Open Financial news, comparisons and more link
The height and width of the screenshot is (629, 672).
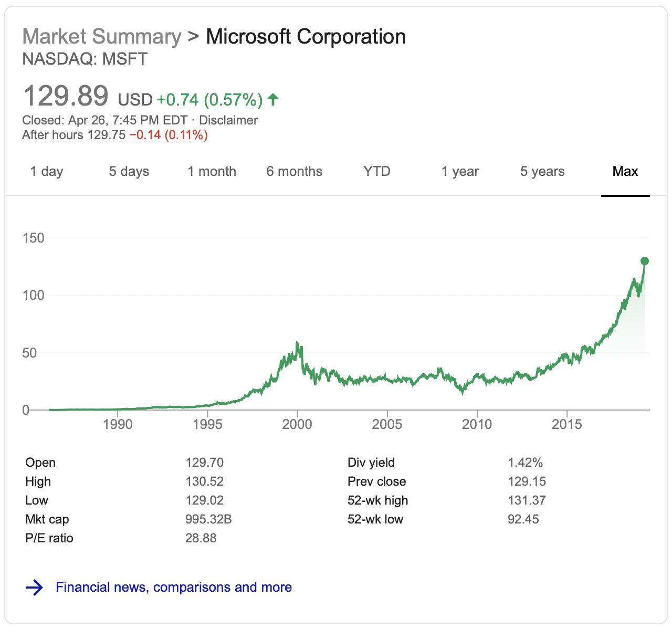click(174, 587)
